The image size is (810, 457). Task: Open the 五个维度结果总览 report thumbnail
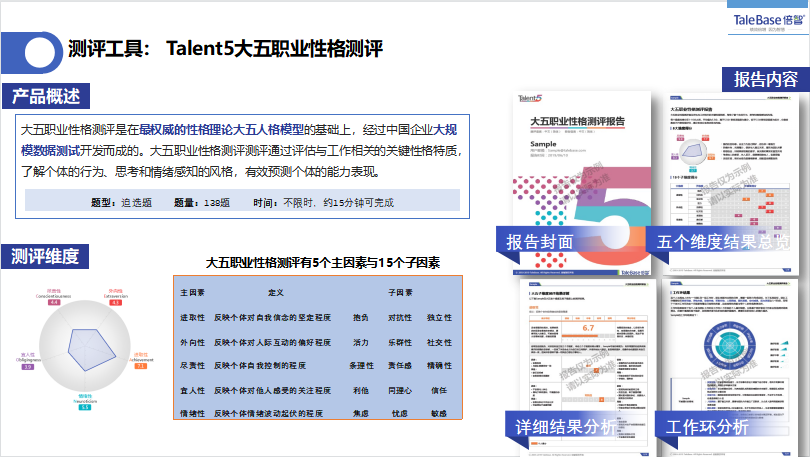click(x=730, y=183)
